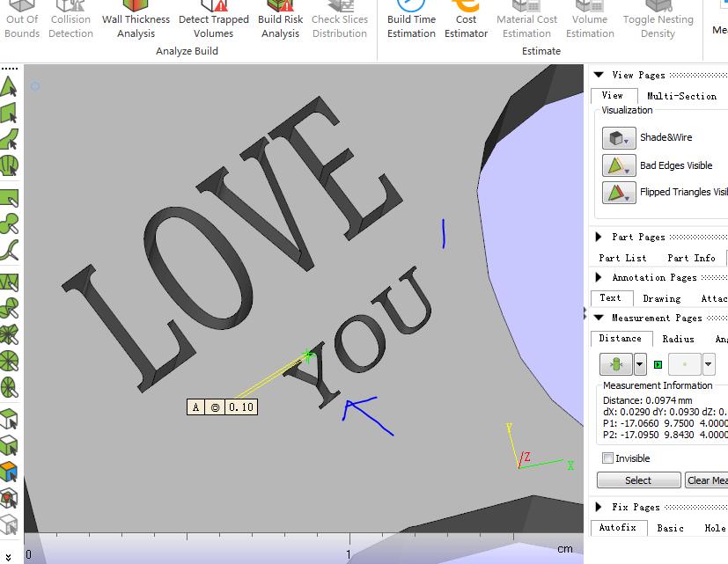Pick the curved-line pencil marking tool
728x564 pixels.
(x=10, y=250)
